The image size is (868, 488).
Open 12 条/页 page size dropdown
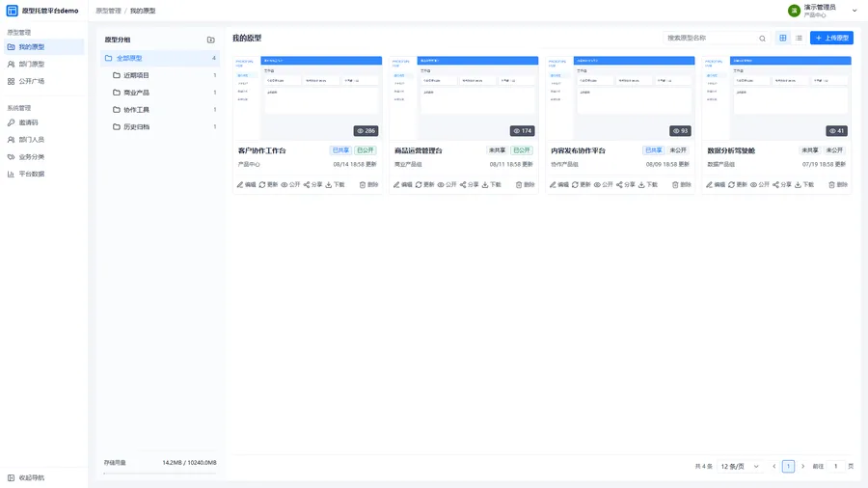pyautogui.click(x=740, y=467)
